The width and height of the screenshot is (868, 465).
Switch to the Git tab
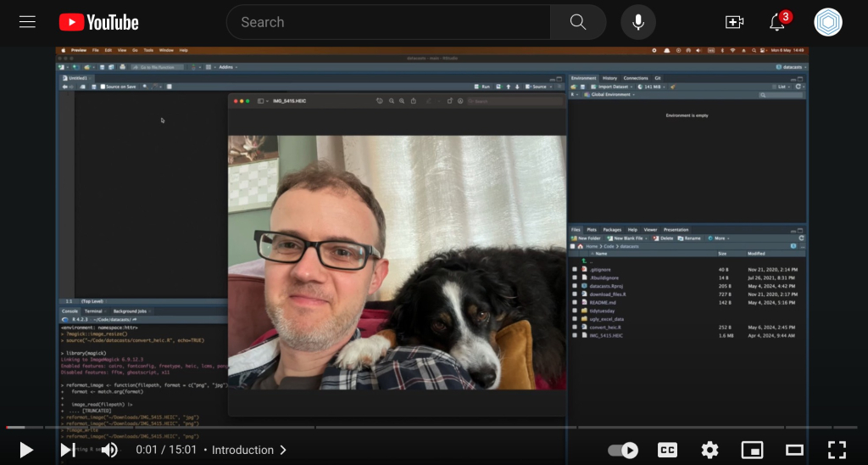point(658,78)
